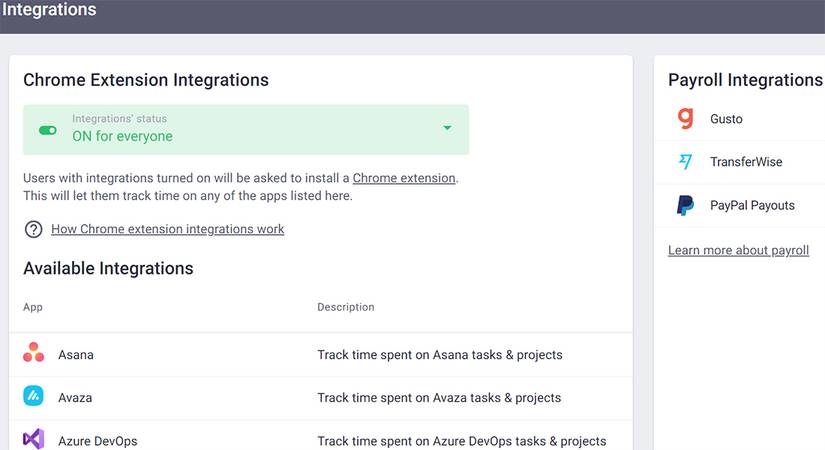
Task: Click the 'Description' column header
Action: [x=346, y=307]
